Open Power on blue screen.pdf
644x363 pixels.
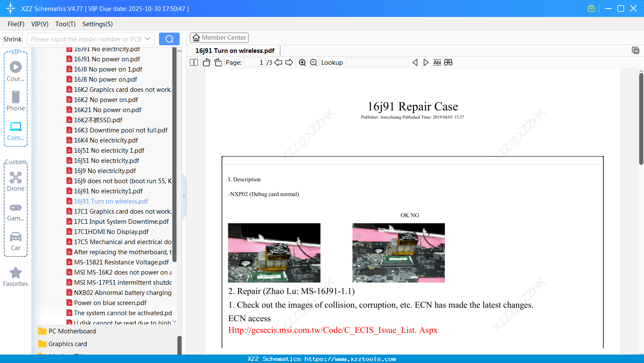[x=110, y=303]
